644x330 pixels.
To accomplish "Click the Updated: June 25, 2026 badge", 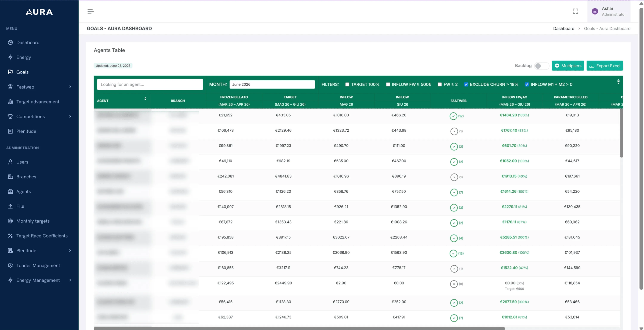I will (x=113, y=66).
